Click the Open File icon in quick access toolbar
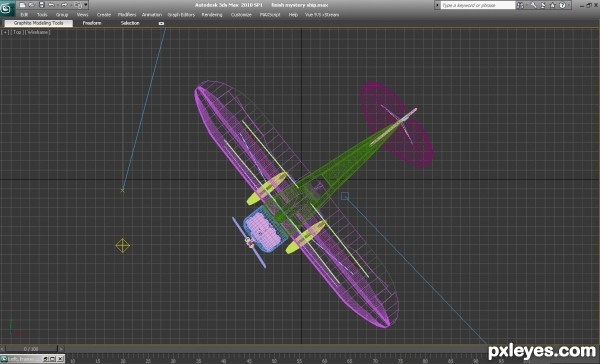 pos(32,5)
